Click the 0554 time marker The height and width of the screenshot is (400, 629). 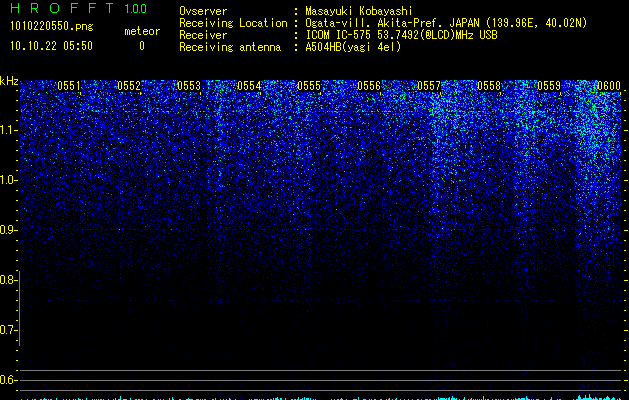pyautogui.click(x=249, y=86)
